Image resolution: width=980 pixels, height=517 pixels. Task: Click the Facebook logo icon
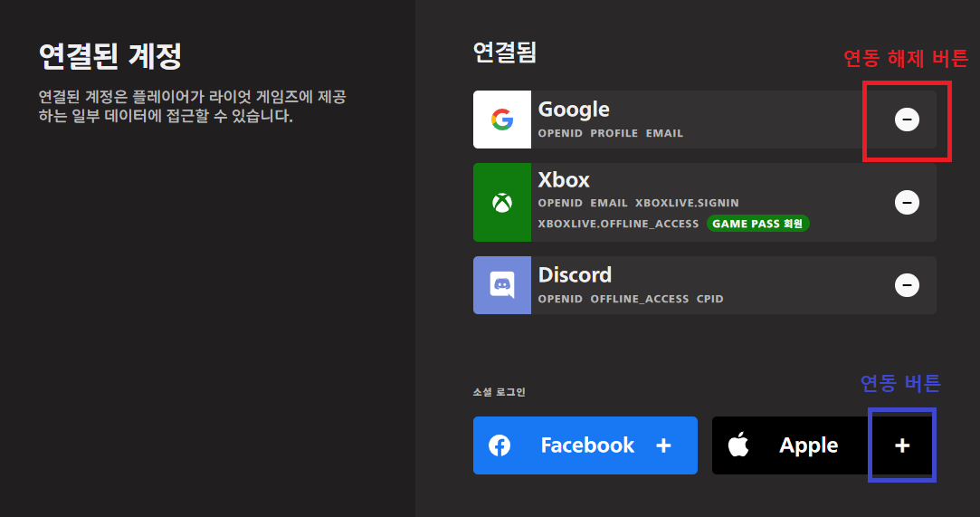[x=500, y=445]
